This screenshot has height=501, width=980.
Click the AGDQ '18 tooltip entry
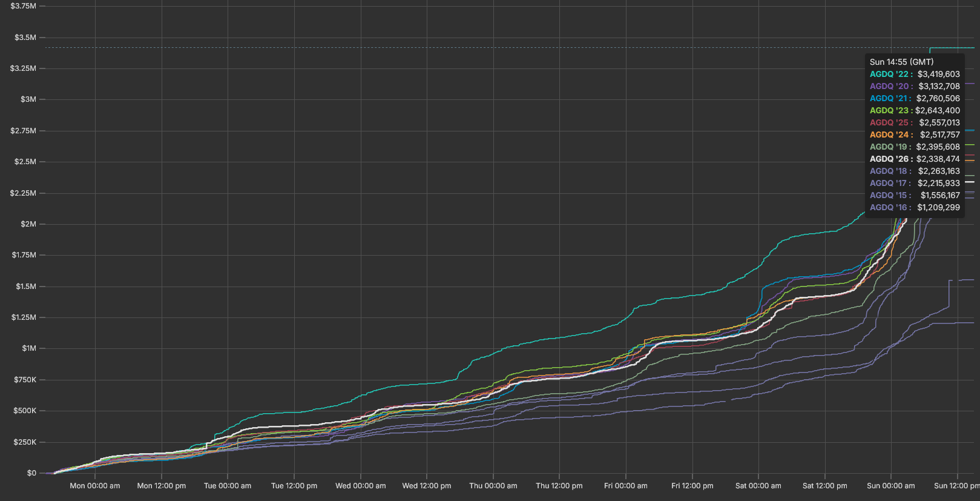click(x=915, y=171)
